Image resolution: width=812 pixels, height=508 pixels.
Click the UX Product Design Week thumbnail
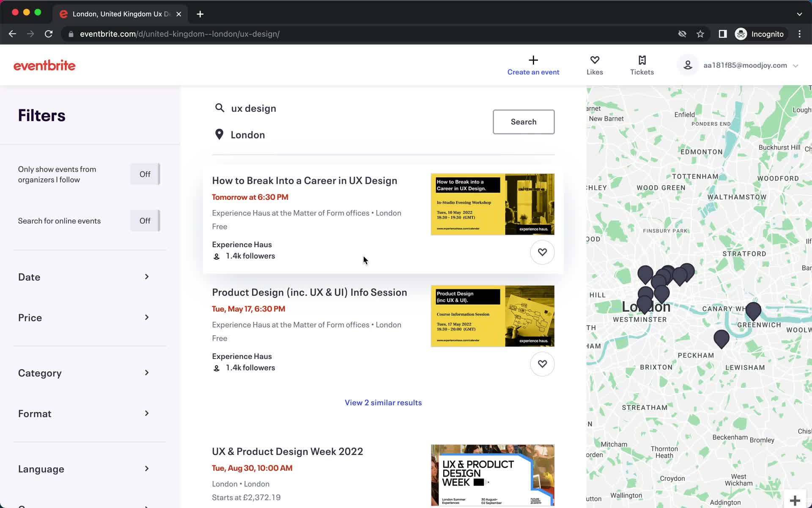[x=493, y=475]
